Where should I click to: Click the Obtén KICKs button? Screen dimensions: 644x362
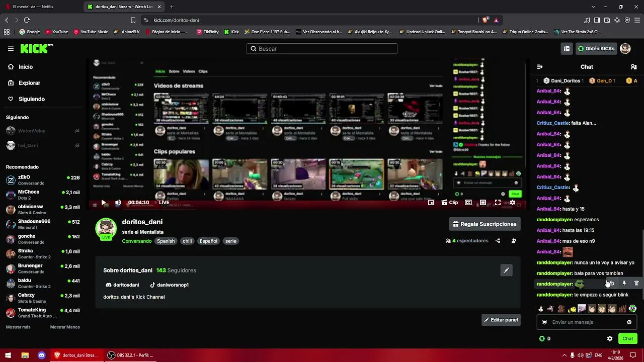tap(596, 49)
